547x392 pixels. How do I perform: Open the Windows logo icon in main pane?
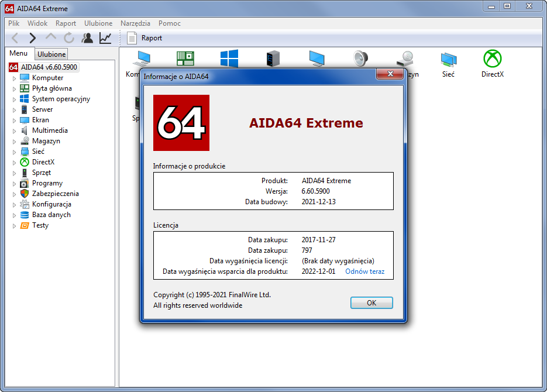[229, 59]
